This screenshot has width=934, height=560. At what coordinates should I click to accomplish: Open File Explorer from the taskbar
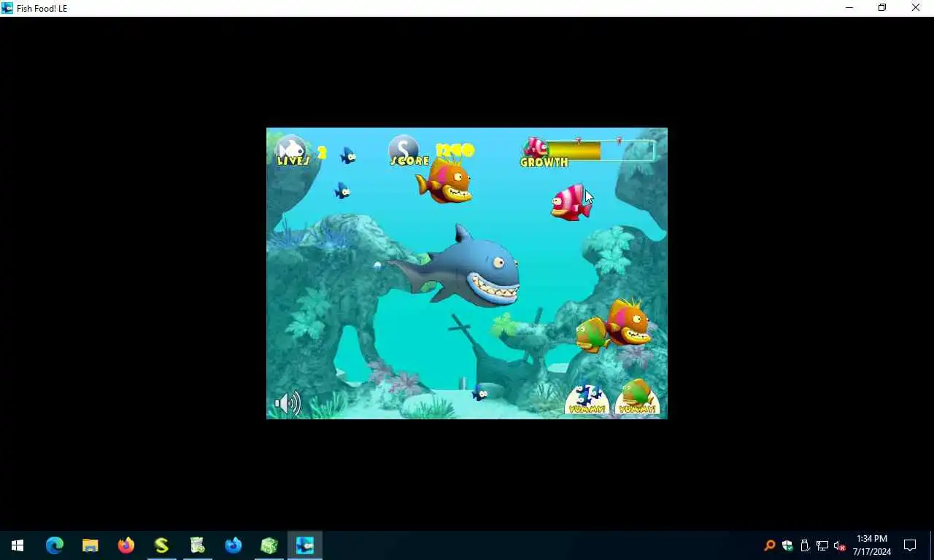pyautogui.click(x=90, y=545)
